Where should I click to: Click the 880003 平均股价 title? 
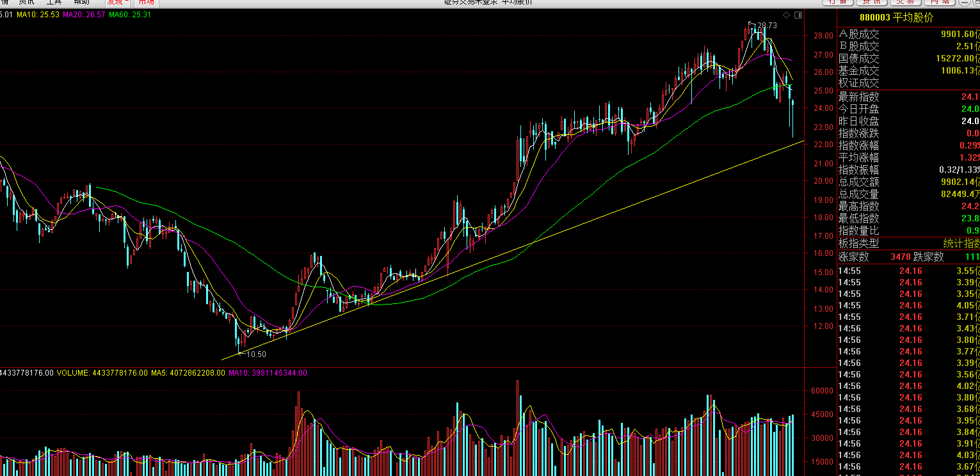[x=896, y=19]
